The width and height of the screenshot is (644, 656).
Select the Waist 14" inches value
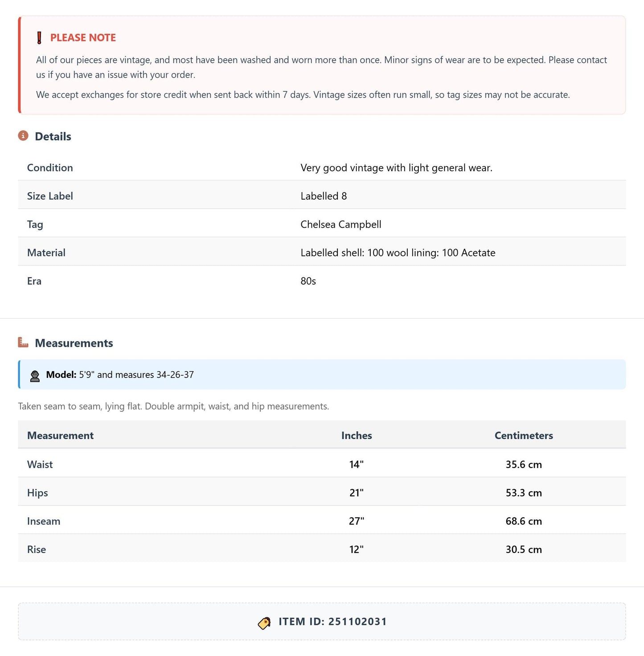tap(357, 464)
